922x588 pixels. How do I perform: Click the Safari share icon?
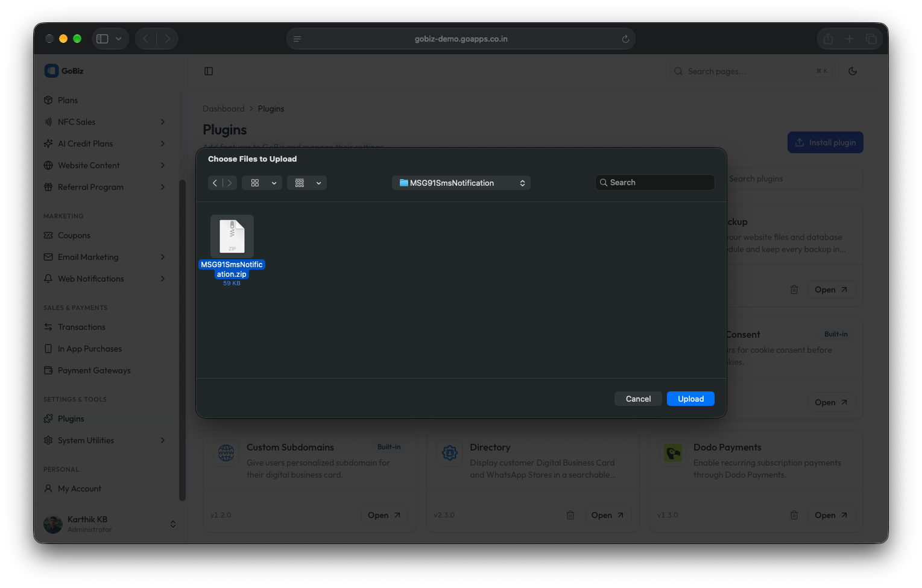coord(828,39)
